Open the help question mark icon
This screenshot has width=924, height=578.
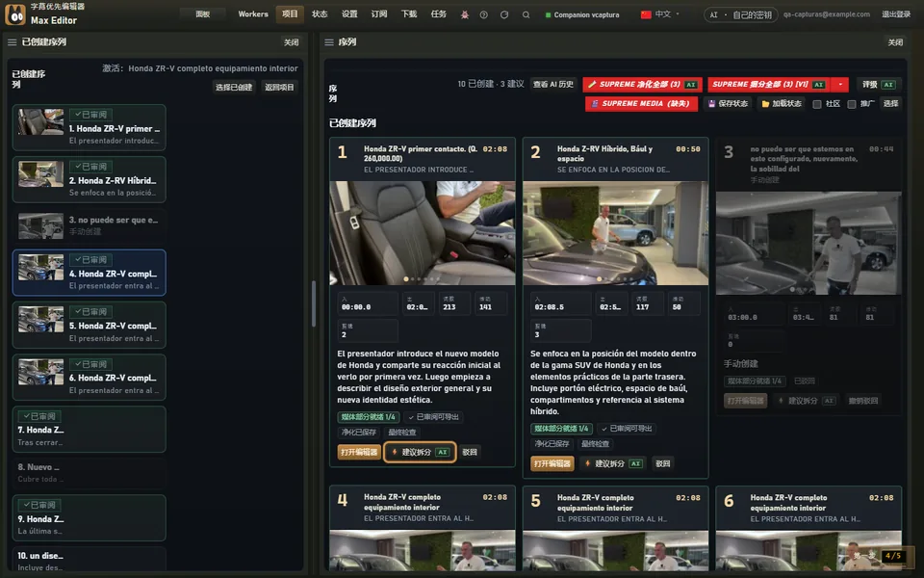point(484,14)
